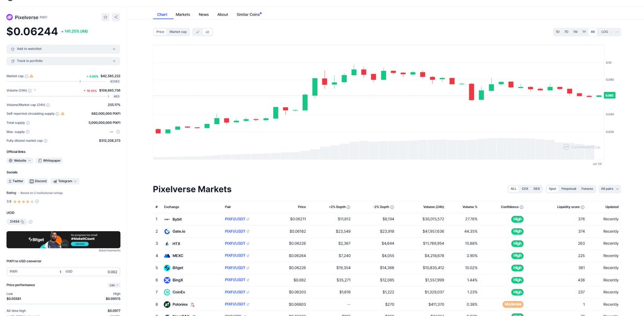Image resolution: width=644 pixels, height=316 pixels.
Task: Go to the News tab
Action: pyautogui.click(x=204, y=14)
